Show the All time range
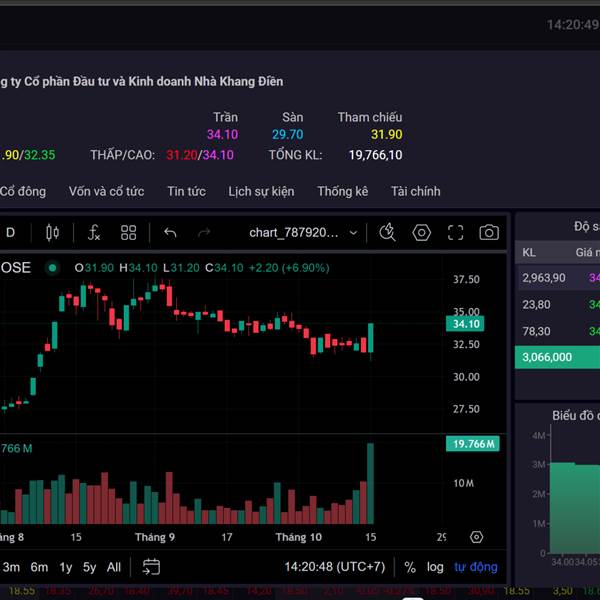 click(x=114, y=567)
